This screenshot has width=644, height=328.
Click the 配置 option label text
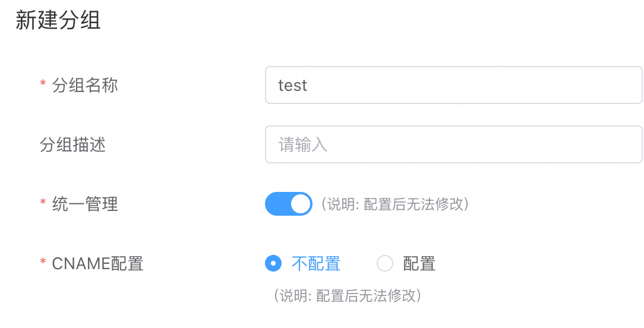pyautogui.click(x=419, y=263)
